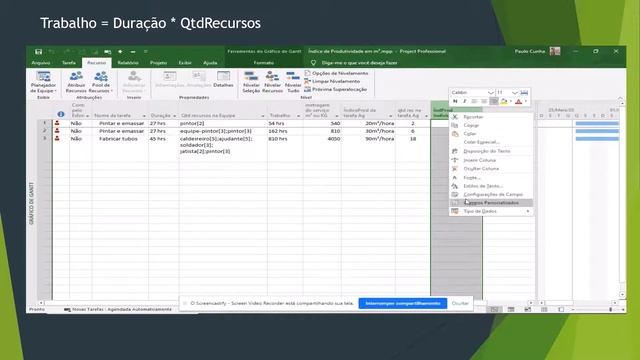Choose Colar Especial from context menu
This screenshot has width=640, height=360.
point(491,142)
